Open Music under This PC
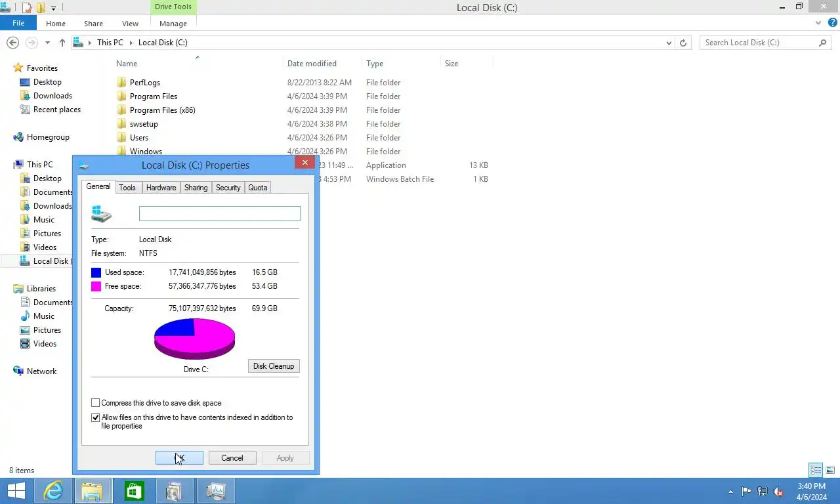 pos(44,220)
